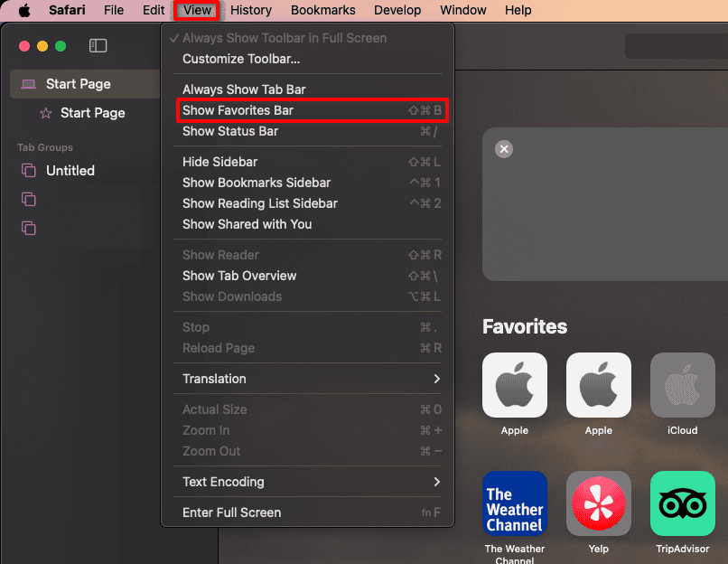Open the Develop menu
This screenshot has width=728, height=564.
tap(397, 10)
